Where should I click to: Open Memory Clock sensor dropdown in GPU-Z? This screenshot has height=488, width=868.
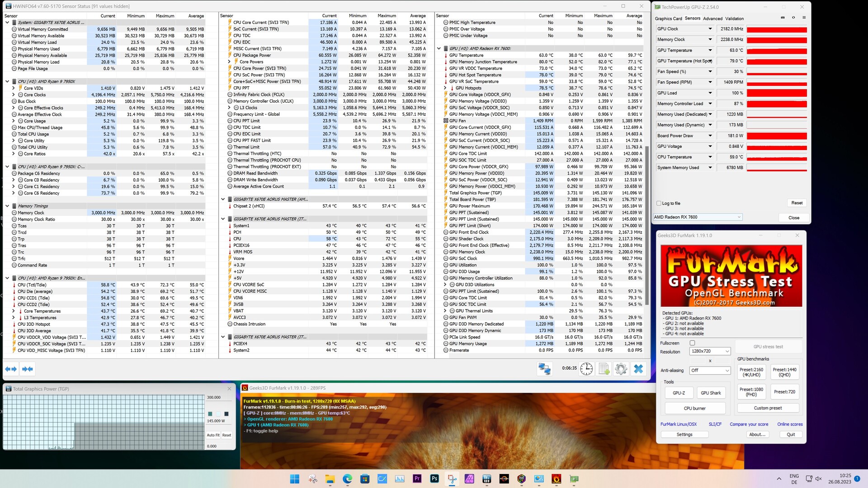[x=710, y=39]
